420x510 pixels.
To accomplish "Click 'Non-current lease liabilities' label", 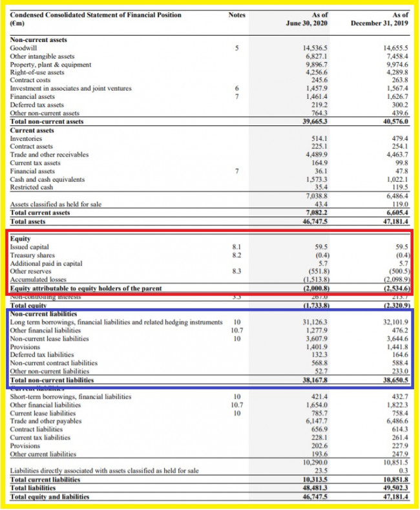I will pos(49,339).
